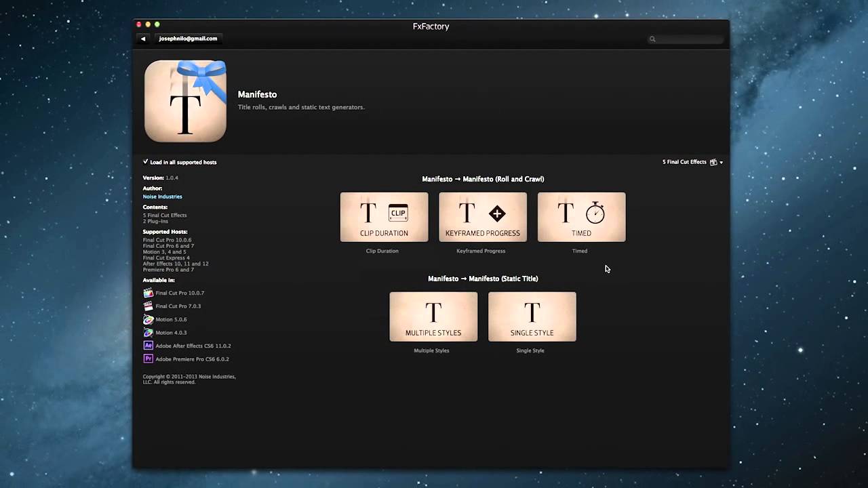
Task: Click 'Final Cut Pro 10.0.6' supported host
Action: click(167, 240)
